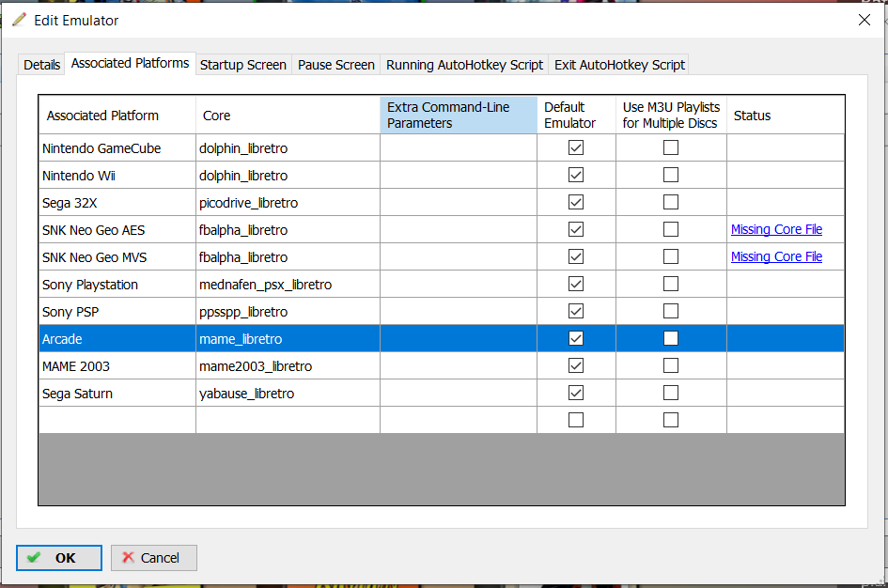The width and height of the screenshot is (888, 588).
Task: Check M3U Playlists for Sega Saturn
Action: pos(671,393)
